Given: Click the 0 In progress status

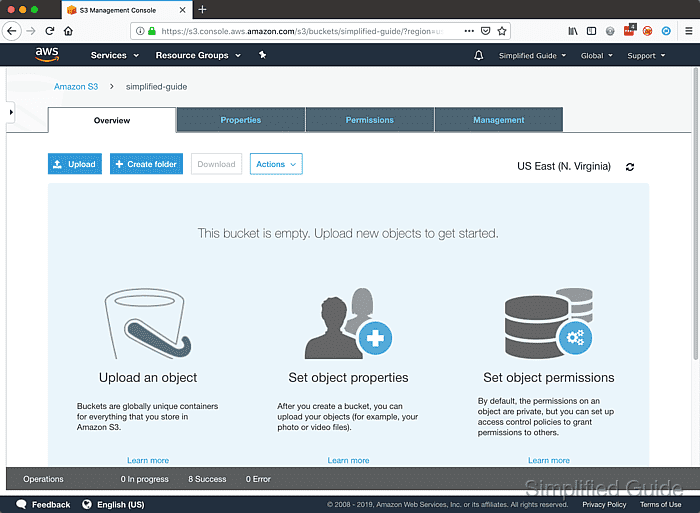Looking at the screenshot, I should pyautogui.click(x=145, y=479).
